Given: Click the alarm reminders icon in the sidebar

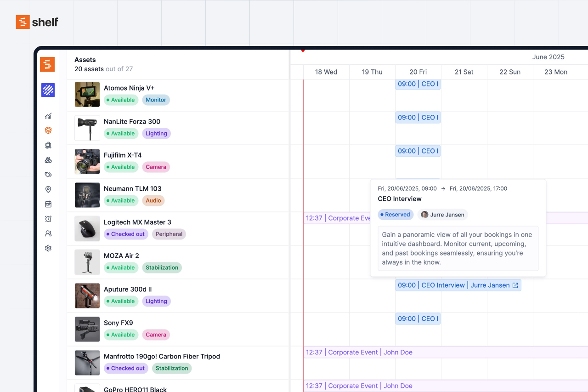Looking at the screenshot, I should pos(48,218).
